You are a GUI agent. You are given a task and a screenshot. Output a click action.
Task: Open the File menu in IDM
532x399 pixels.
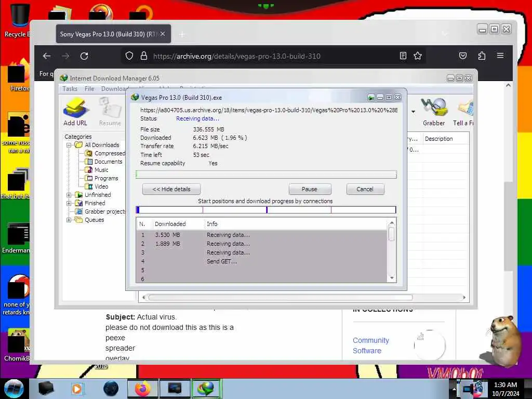click(x=89, y=89)
